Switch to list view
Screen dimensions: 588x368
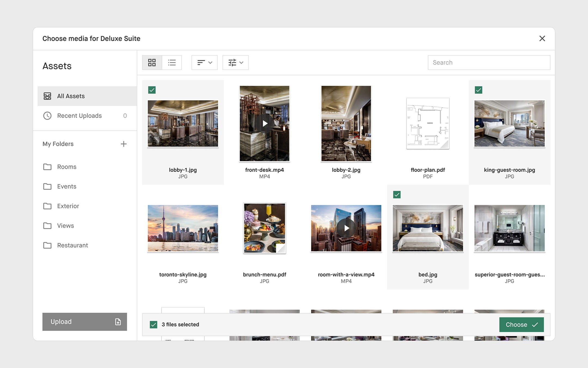pos(172,63)
